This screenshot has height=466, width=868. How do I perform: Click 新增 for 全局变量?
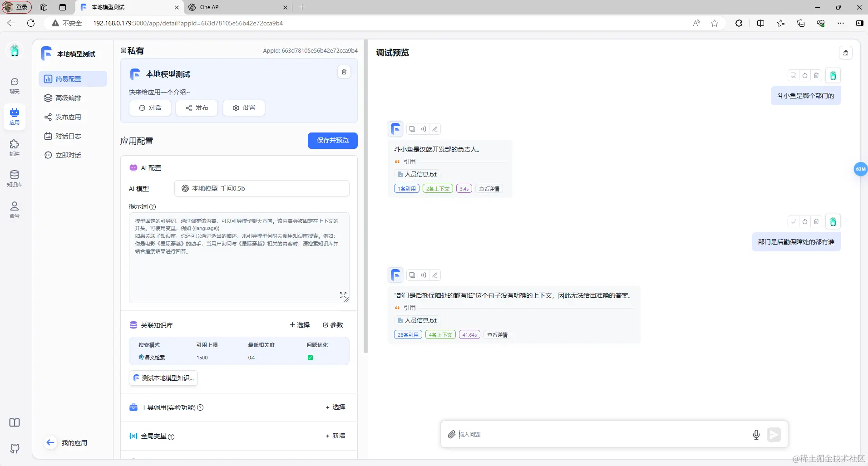click(x=335, y=436)
